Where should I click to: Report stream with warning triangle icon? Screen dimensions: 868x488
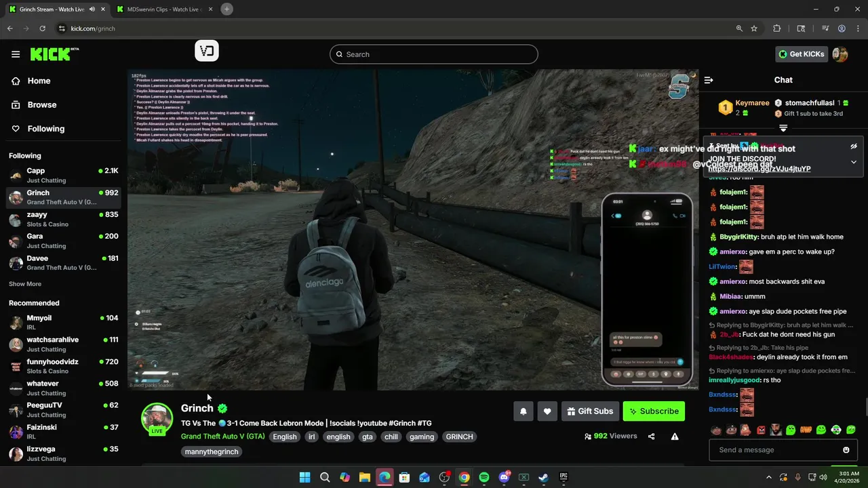(675, 436)
